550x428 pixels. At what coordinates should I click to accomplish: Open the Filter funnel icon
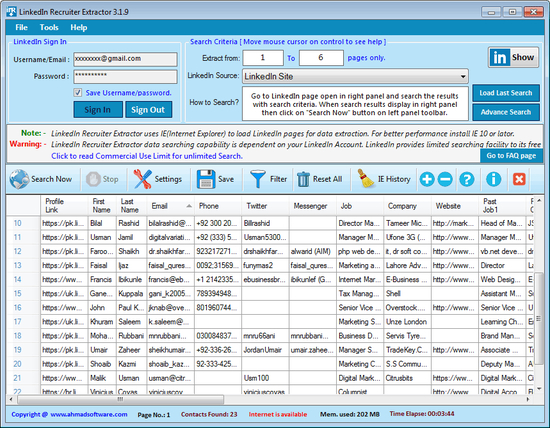[258, 179]
